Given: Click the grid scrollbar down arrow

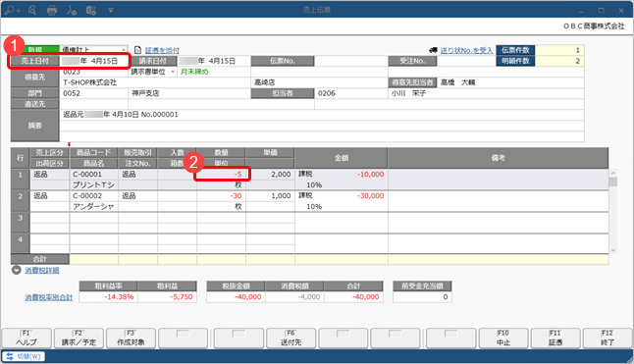Looking at the screenshot, I should [613, 250].
